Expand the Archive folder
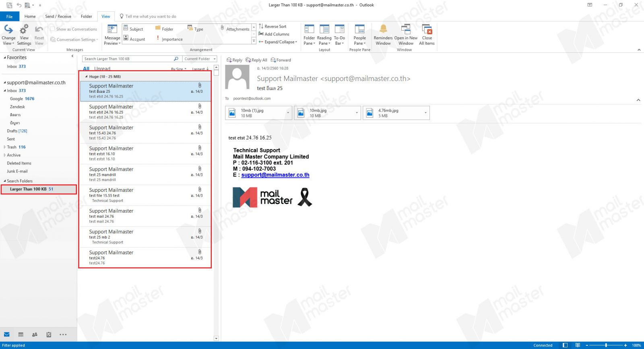The image size is (644, 349). pyautogui.click(x=5, y=155)
